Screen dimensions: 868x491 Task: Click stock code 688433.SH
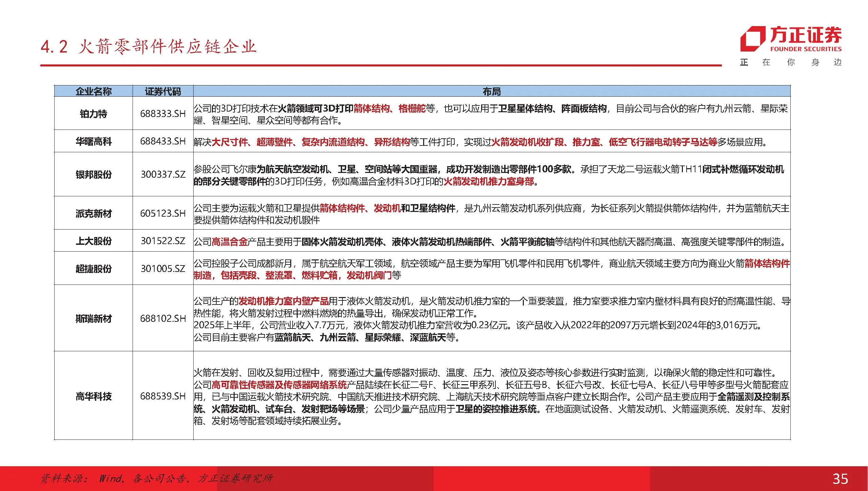163,141
